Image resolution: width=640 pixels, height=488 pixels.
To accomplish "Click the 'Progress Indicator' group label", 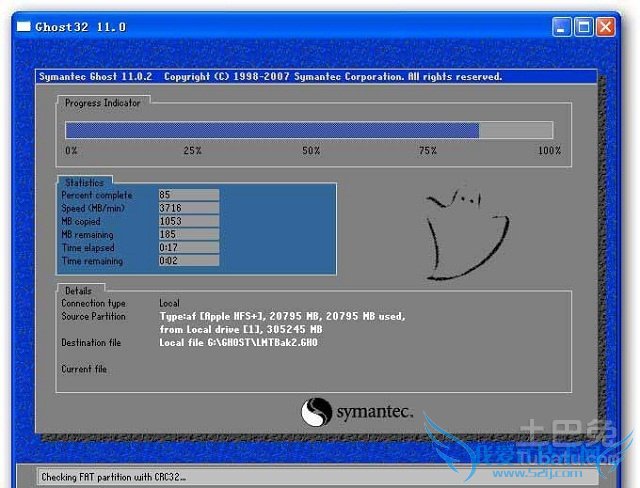I will [102, 103].
